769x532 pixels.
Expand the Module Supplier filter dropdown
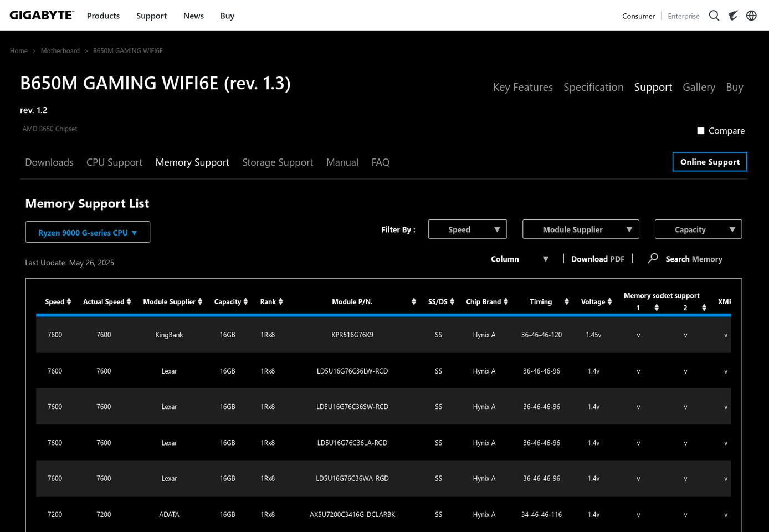click(581, 229)
